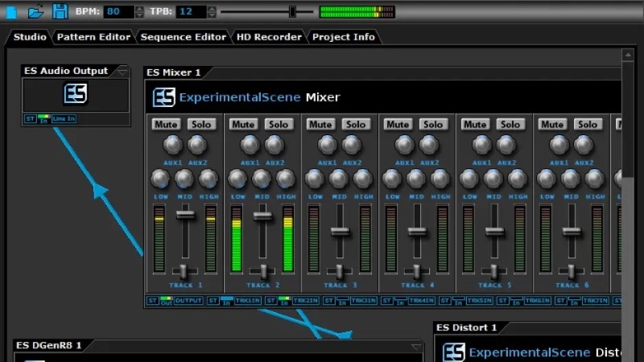Open the Pattern Editor tab
644x362 pixels.
(93, 37)
